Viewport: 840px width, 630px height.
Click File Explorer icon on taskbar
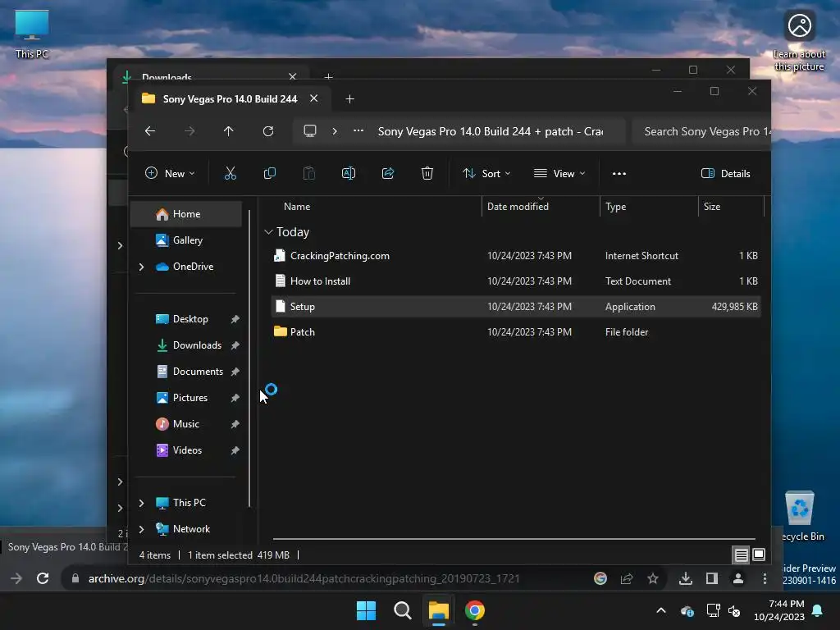[438, 610]
